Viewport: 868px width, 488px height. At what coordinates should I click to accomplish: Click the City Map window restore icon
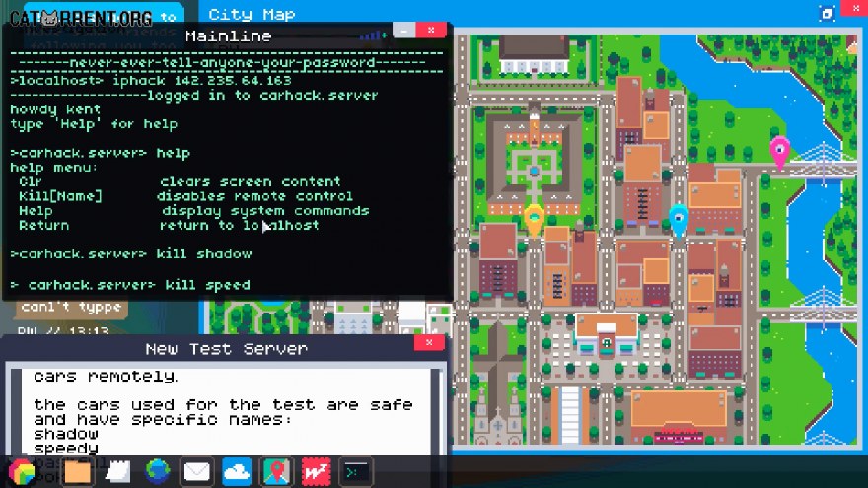[x=827, y=14]
